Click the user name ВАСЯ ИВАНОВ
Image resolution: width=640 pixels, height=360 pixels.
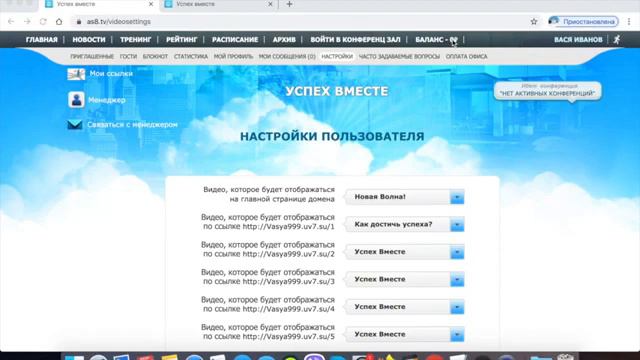pyautogui.click(x=578, y=40)
